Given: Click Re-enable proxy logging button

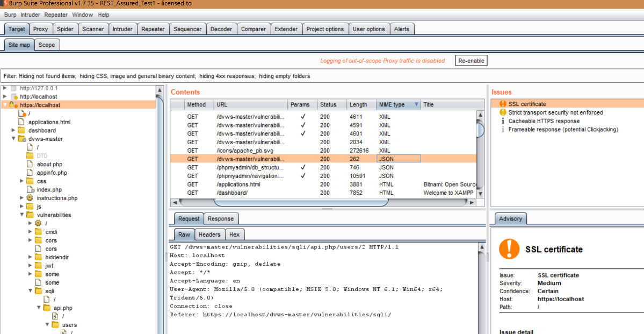Looking at the screenshot, I should [x=472, y=61].
